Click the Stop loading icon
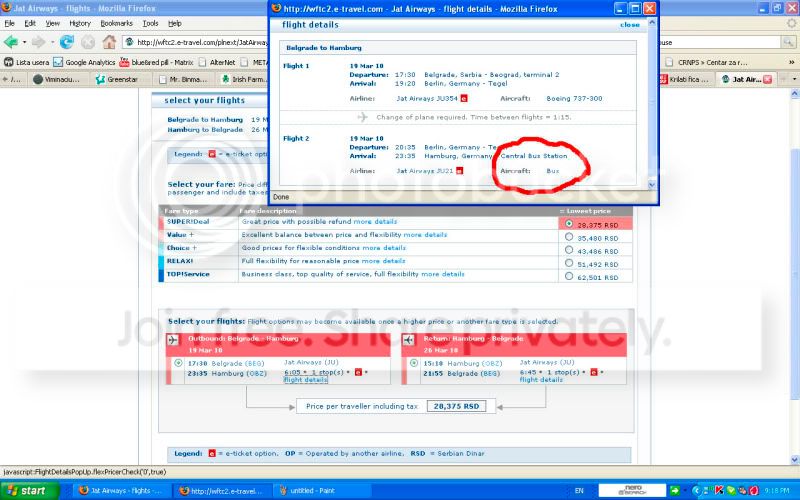 pyautogui.click(x=88, y=42)
